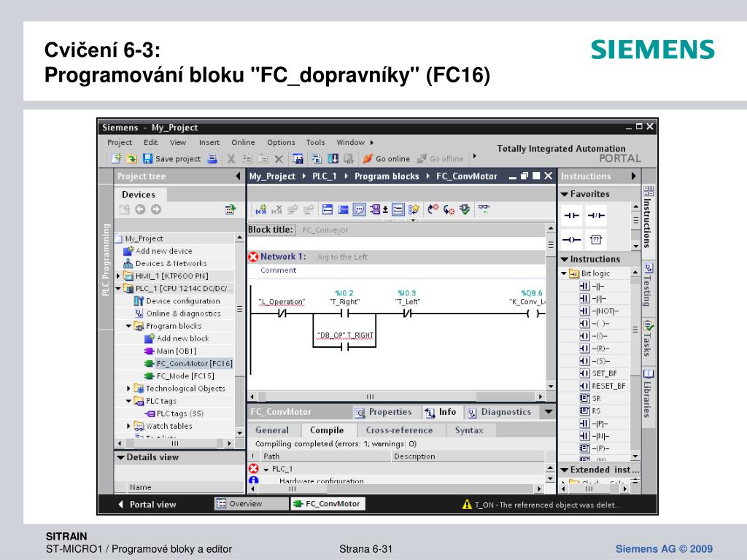This screenshot has width=747, height=560.
Task: Collapse the Details view panel
Action: pyautogui.click(x=120, y=457)
